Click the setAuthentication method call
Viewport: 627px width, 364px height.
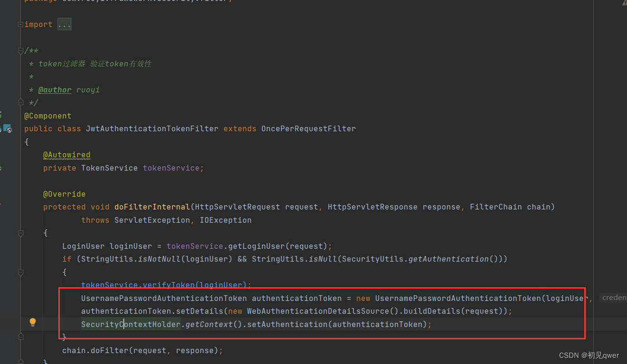(x=287, y=325)
